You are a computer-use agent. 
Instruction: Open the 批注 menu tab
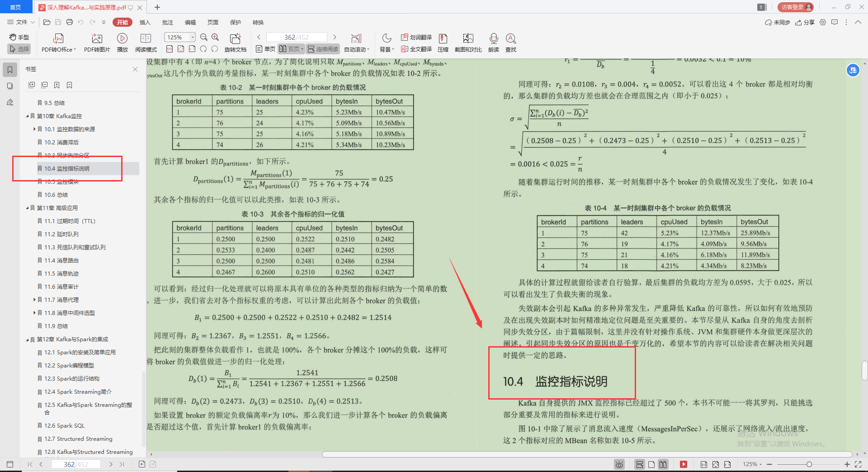click(x=167, y=22)
